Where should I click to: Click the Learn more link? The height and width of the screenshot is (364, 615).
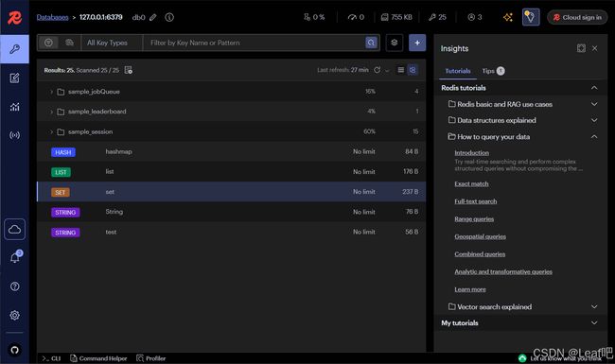(470, 289)
